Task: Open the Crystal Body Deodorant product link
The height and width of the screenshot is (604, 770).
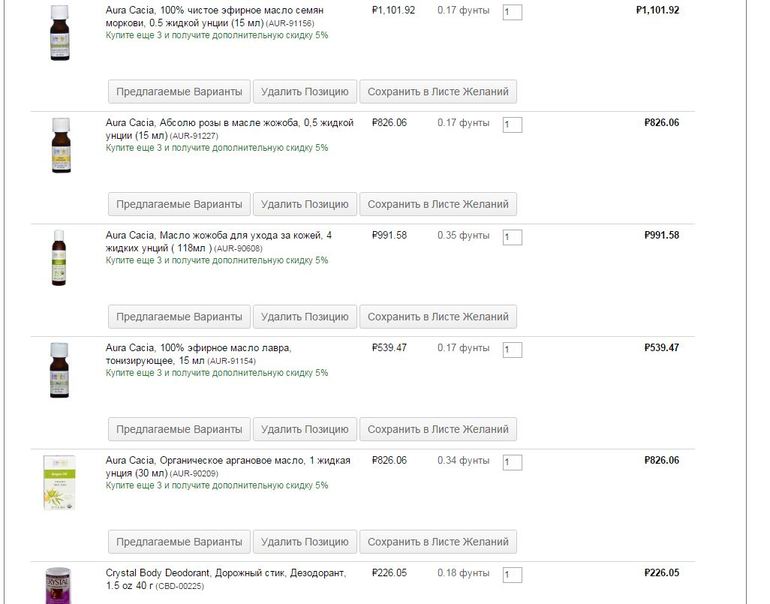Action: (225, 573)
